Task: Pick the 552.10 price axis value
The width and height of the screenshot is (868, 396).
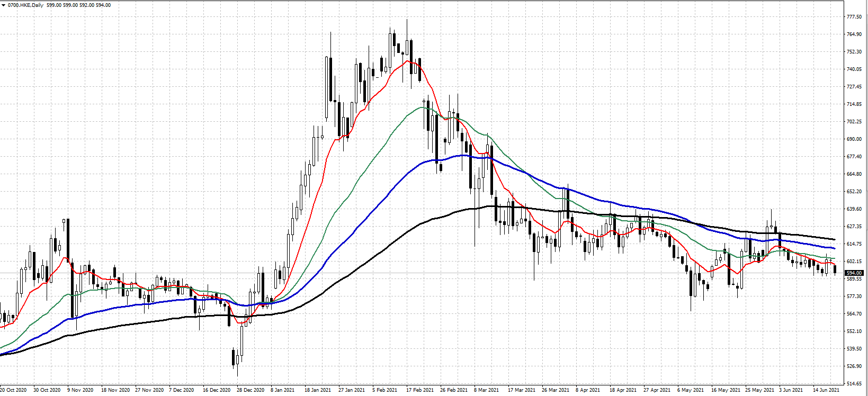Action: 854,331
